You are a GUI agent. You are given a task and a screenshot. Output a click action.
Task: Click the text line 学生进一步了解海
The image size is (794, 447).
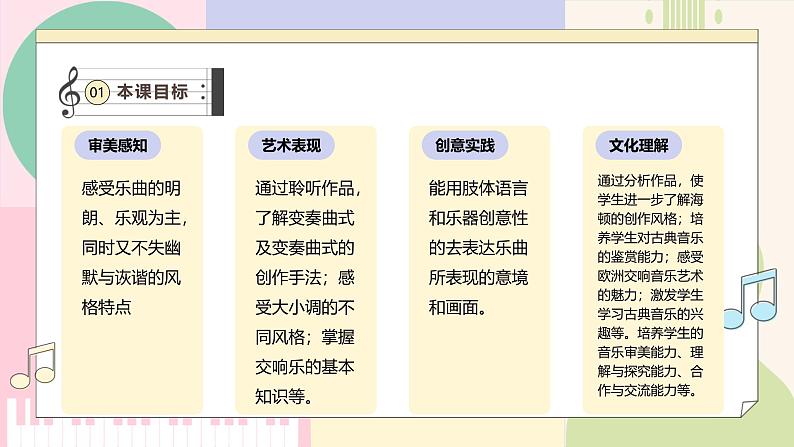[650, 199]
